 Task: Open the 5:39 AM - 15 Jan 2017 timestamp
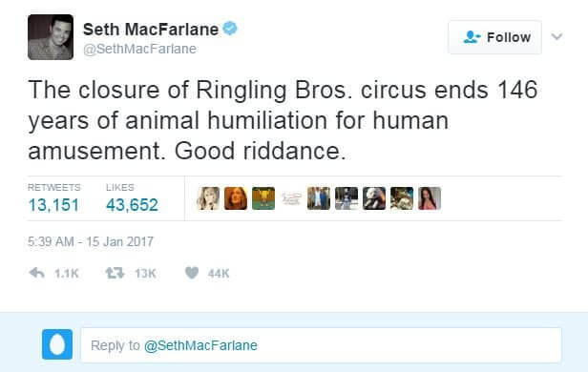91,241
